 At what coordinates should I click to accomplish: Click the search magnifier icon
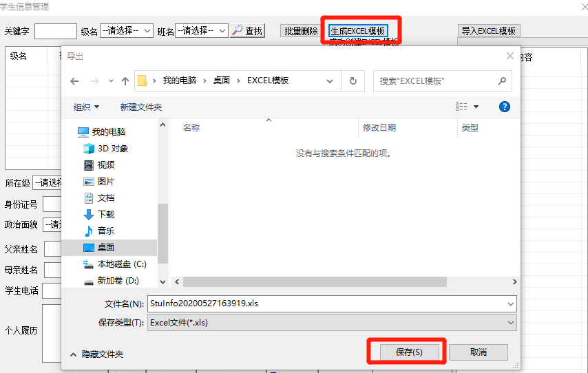coord(502,81)
